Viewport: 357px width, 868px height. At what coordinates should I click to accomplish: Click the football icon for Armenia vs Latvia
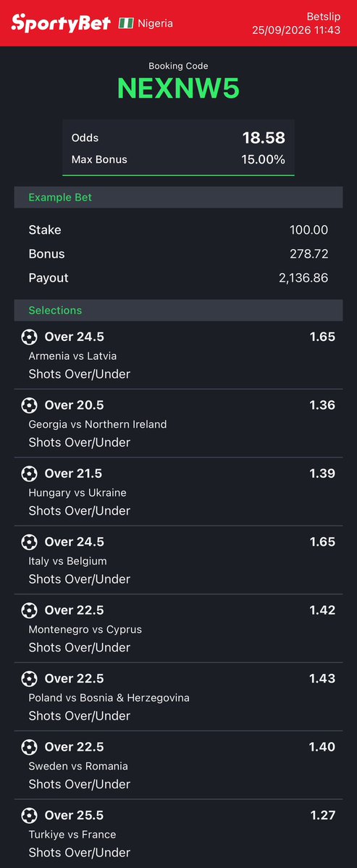click(30, 337)
